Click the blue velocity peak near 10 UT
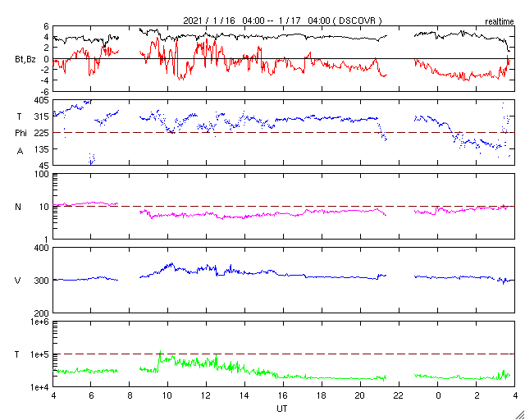525x420 pixels. (x=171, y=264)
